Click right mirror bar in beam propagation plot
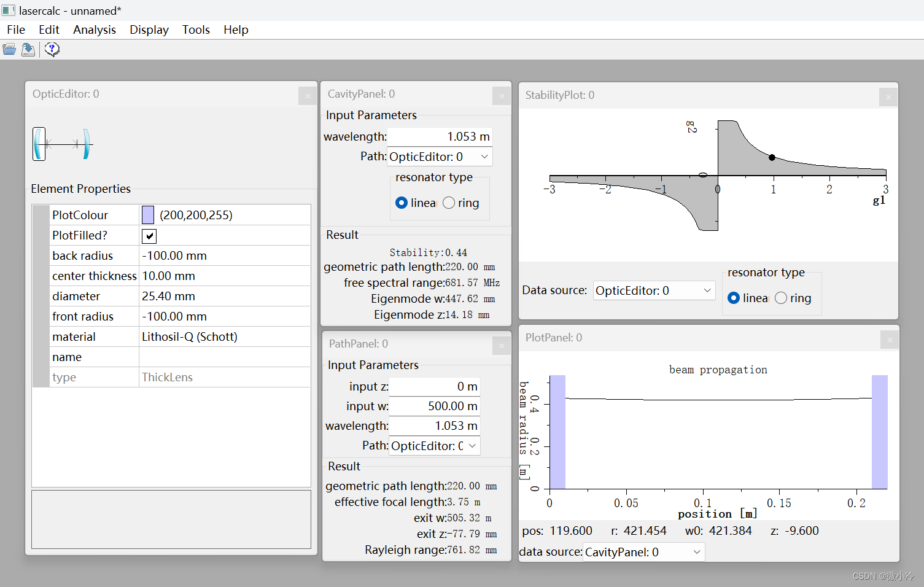This screenshot has height=587, width=924. pyautogui.click(x=880, y=432)
